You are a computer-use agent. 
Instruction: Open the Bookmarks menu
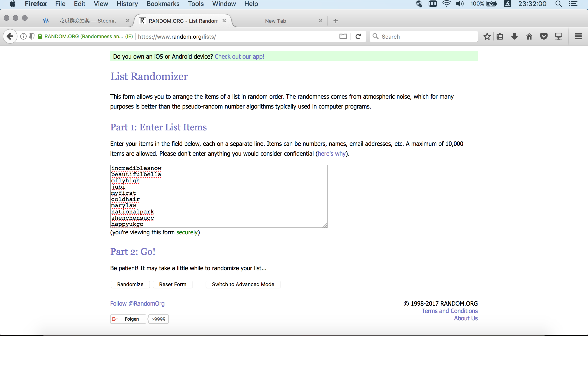click(163, 4)
